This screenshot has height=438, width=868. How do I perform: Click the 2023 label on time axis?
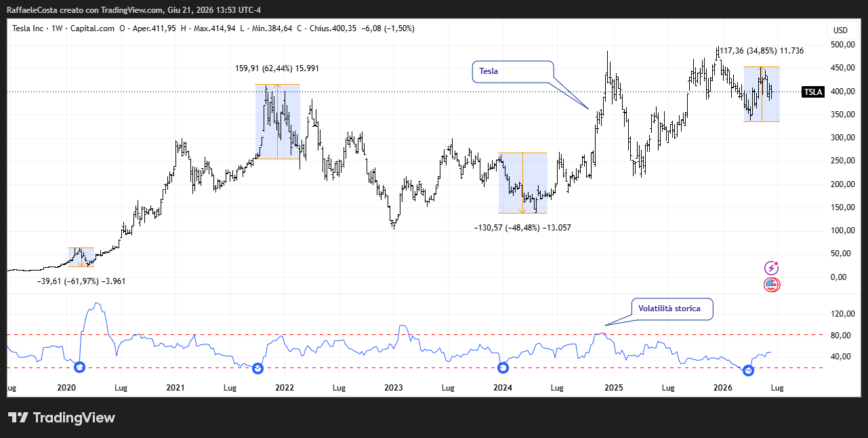393,389
